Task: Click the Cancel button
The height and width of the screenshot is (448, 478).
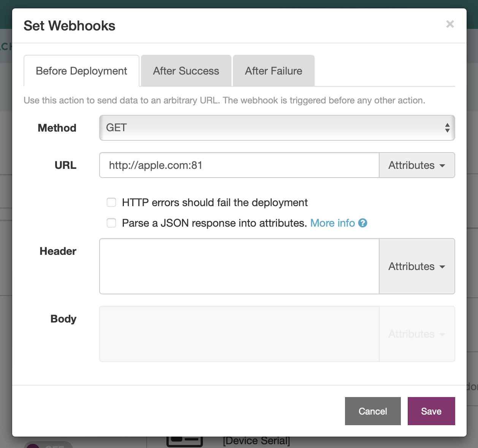Action: tap(373, 411)
